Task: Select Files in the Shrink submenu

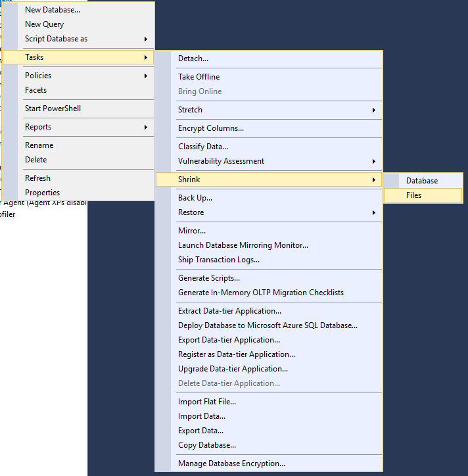Action: [x=413, y=195]
